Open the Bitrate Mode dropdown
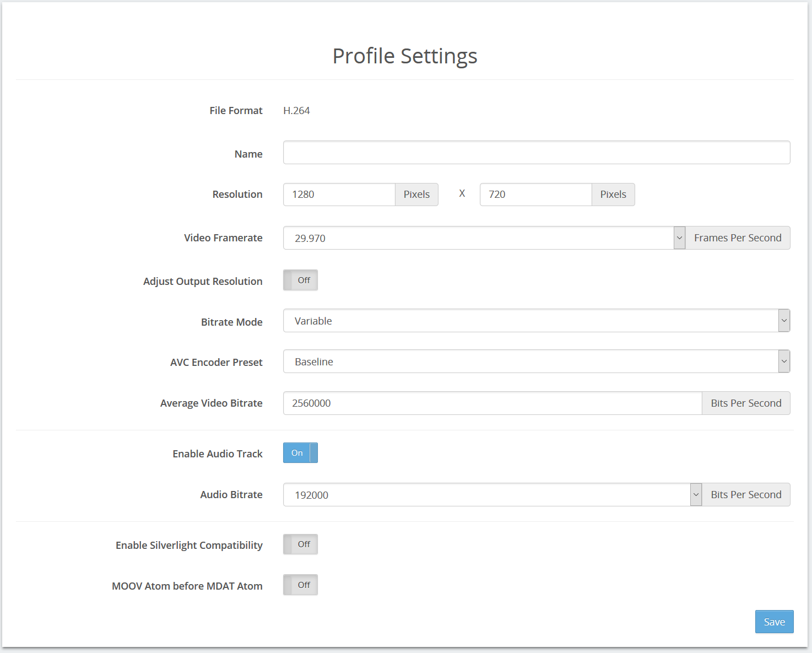This screenshot has height=653, width=812. 537,321
